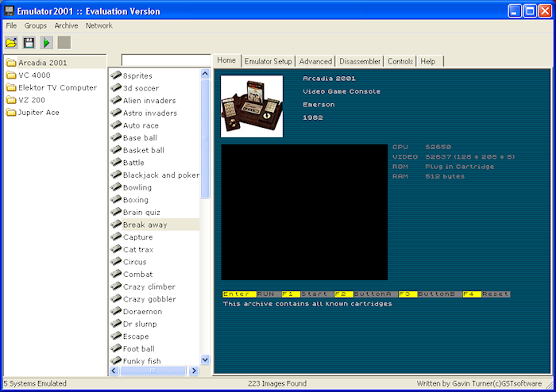The height and width of the screenshot is (392, 556).
Task: Click the cartridge icon beside 3d soccer
Action: (116, 87)
